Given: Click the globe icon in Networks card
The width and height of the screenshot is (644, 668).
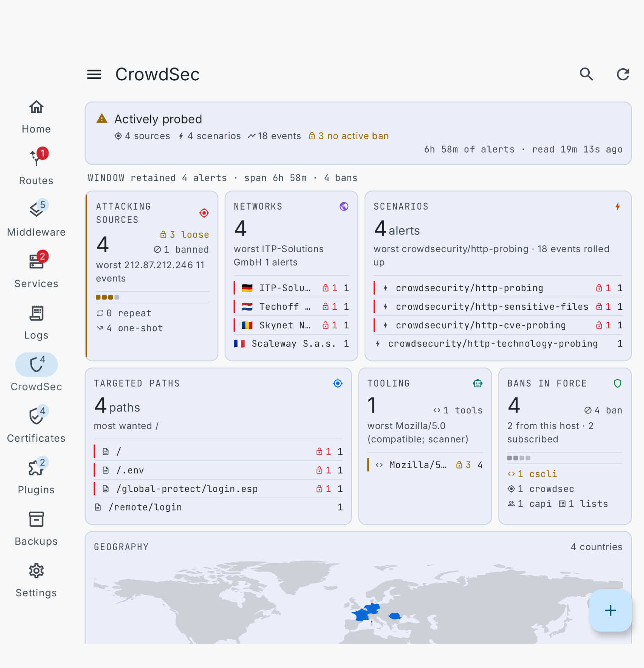Looking at the screenshot, I should (344, 206).
